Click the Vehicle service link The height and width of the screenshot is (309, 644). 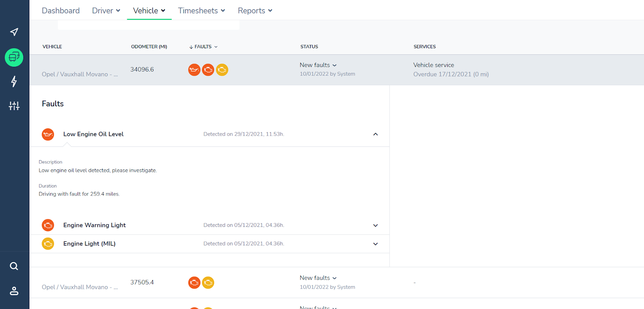pyautogui.click(x=433, y=65)
